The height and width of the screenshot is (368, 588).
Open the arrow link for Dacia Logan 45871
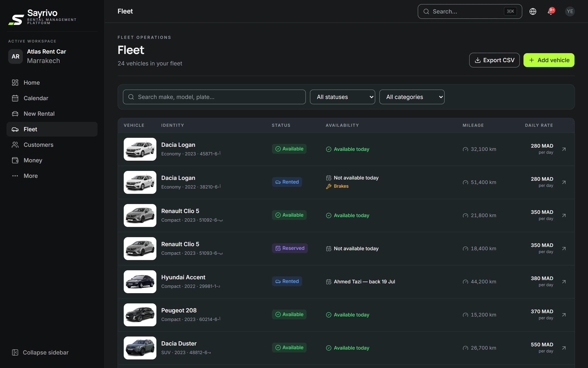pyautogui.click(x=564, y=149)
